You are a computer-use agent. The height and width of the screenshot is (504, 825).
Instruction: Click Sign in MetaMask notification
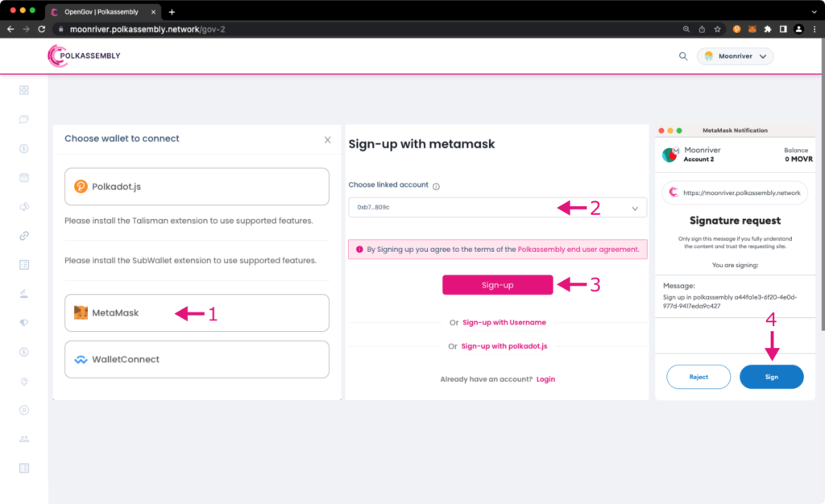tap(771, 377)
